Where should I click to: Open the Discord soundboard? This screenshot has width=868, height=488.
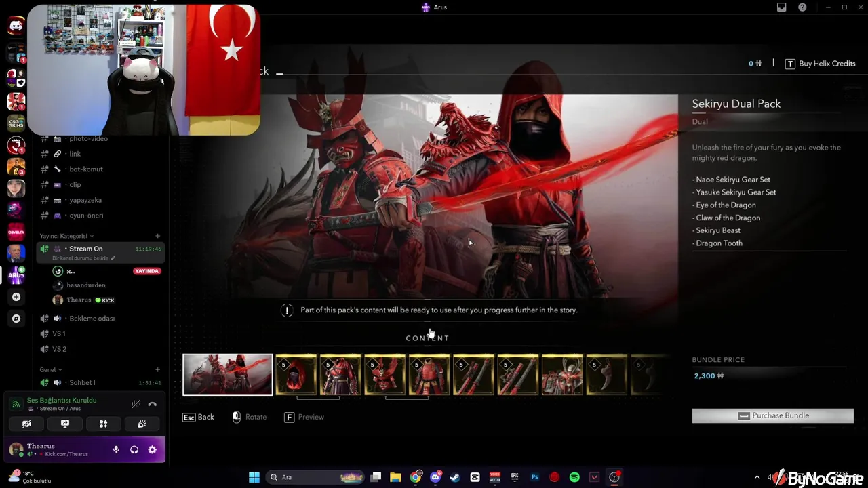142,424
